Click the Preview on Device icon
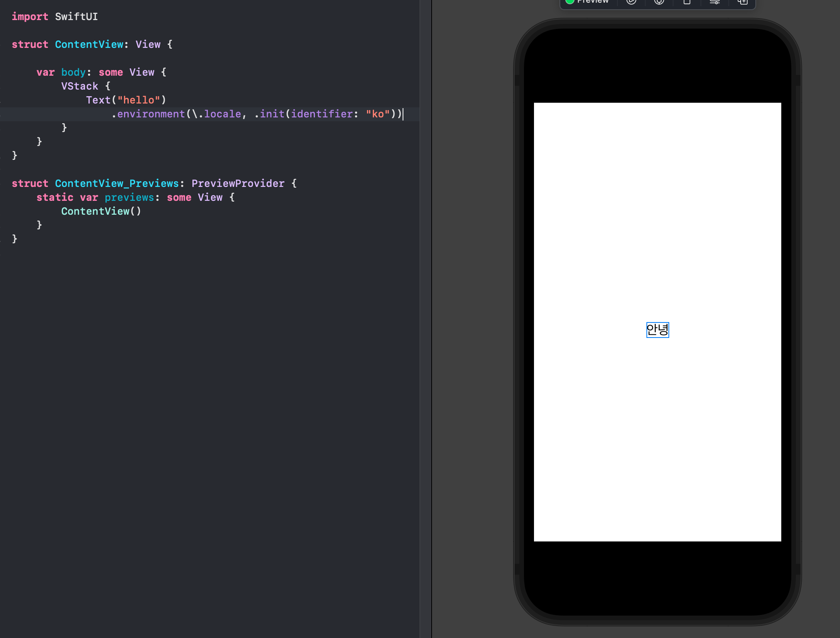The width and height of the screenshot is (840, 638). (x=659, y=2)
